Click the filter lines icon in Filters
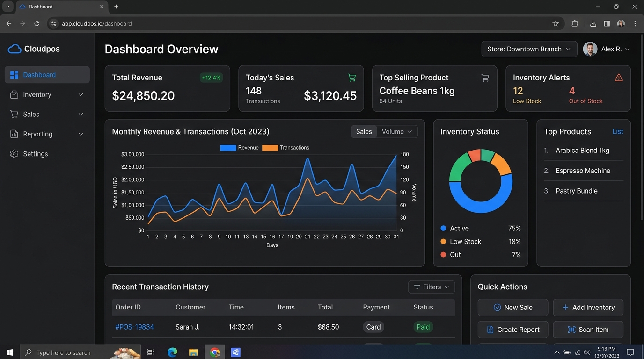This screenshot has width=644, height=359. [417, 287]
